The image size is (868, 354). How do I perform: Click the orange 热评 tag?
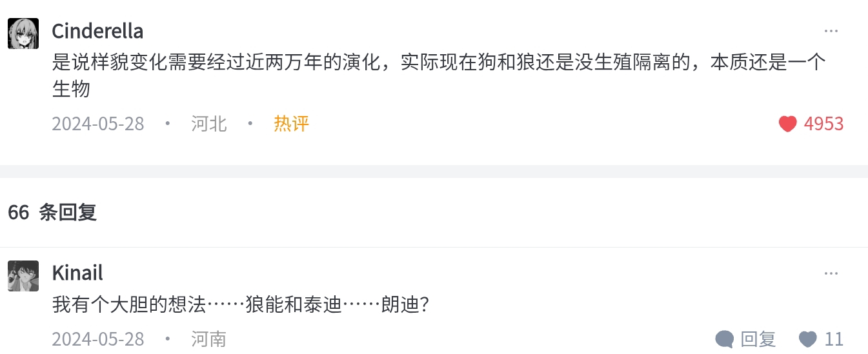(291, 124)
